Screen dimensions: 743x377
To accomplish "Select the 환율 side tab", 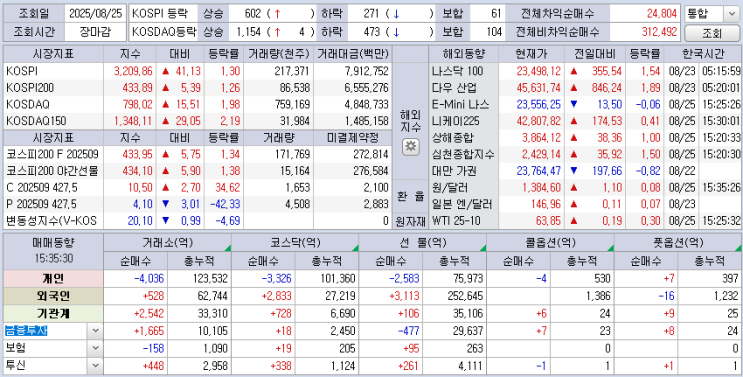I will [410, 197].
